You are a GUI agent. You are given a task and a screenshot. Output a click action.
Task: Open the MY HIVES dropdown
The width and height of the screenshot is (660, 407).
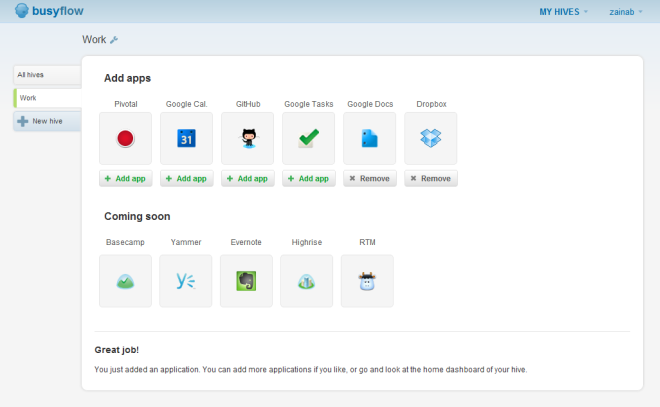coord(563,12)
